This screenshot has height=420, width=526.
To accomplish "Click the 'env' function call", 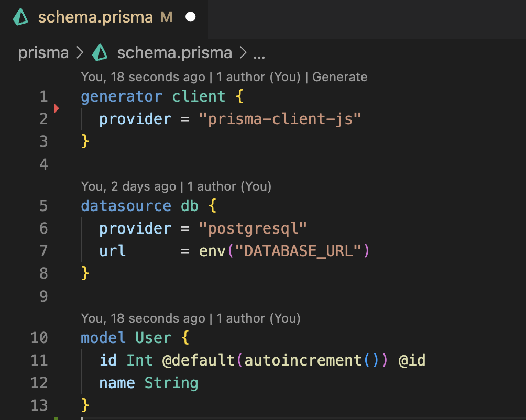I will point(212,251).
